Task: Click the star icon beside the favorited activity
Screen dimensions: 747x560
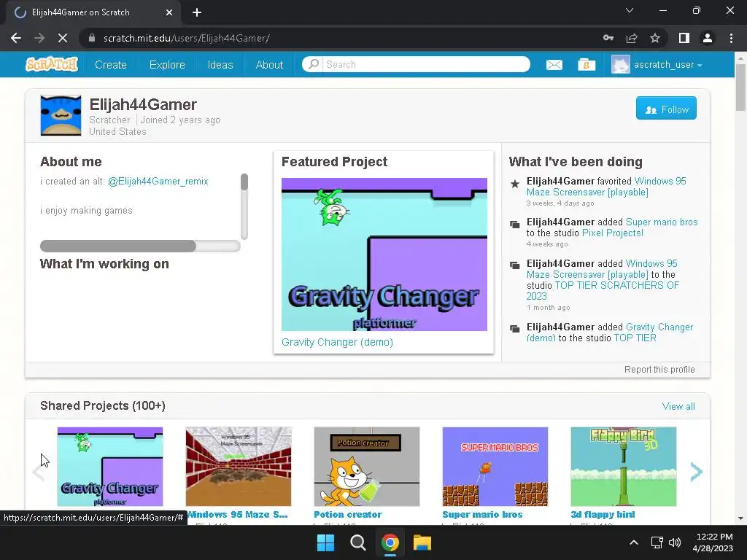Action: click(x=514, y=184)
